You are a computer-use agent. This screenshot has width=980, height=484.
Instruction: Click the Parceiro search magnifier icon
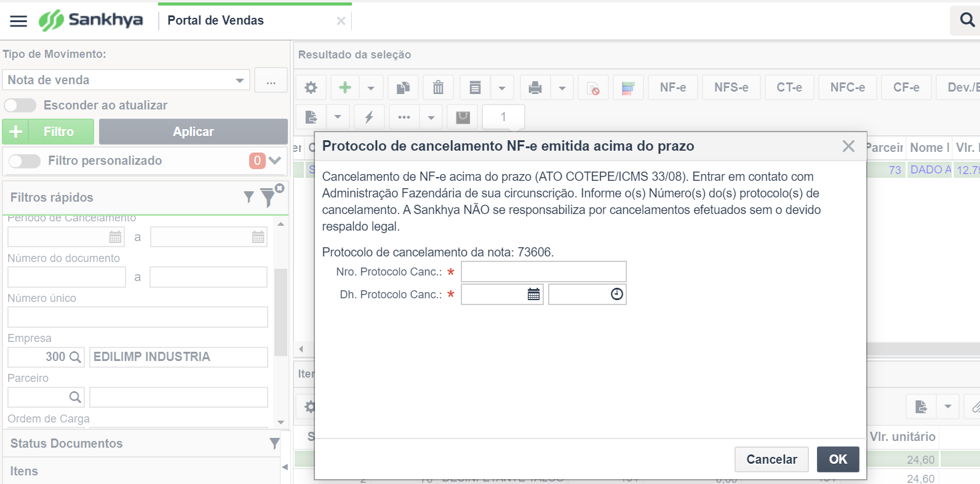(x=75, y=397)
